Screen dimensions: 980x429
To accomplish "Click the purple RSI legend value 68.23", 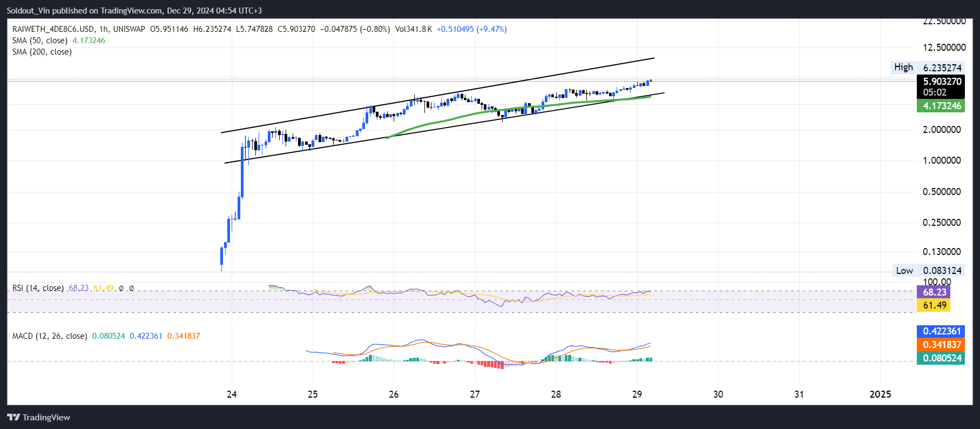I will (79, 288).
